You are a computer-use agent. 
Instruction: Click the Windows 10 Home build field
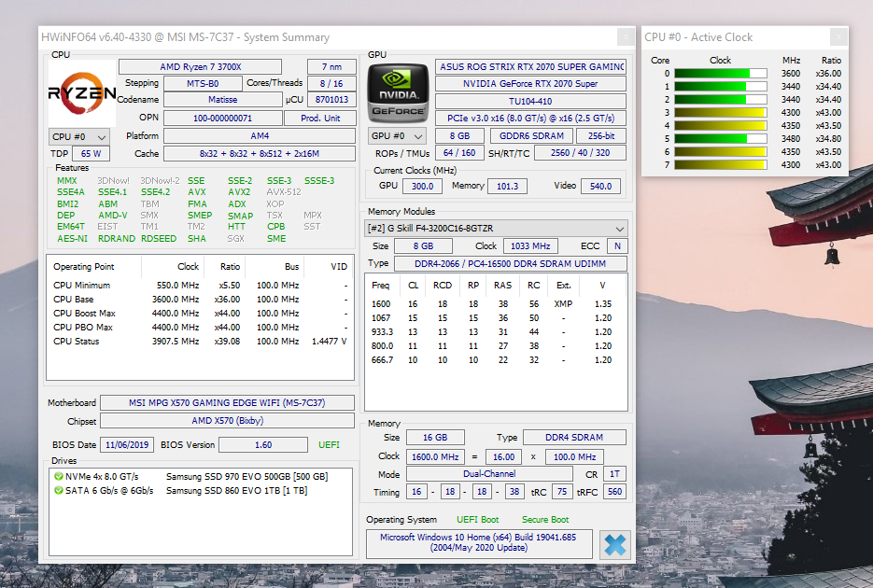[479, 543]
